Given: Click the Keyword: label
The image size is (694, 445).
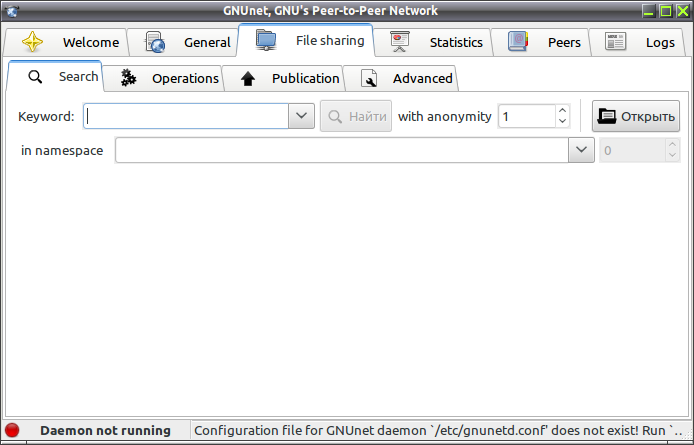Looking at the screenshot, I should coord(46,116).
